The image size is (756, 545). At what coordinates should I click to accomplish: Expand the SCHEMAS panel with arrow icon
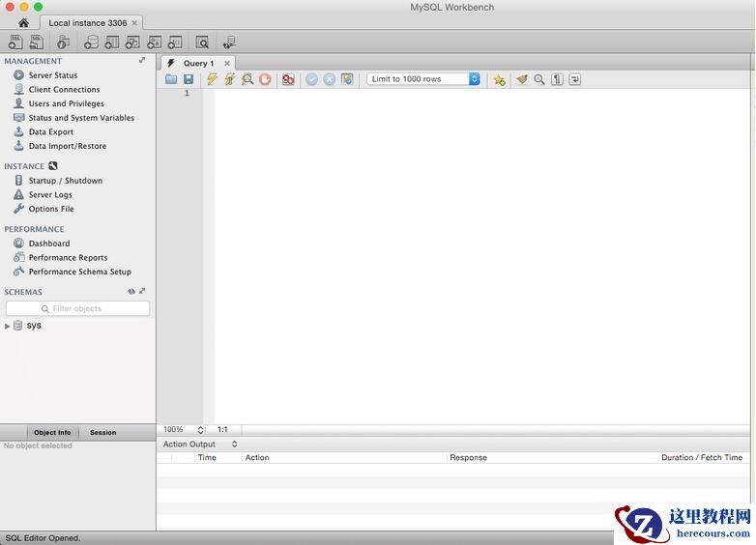tap(142, 291)
